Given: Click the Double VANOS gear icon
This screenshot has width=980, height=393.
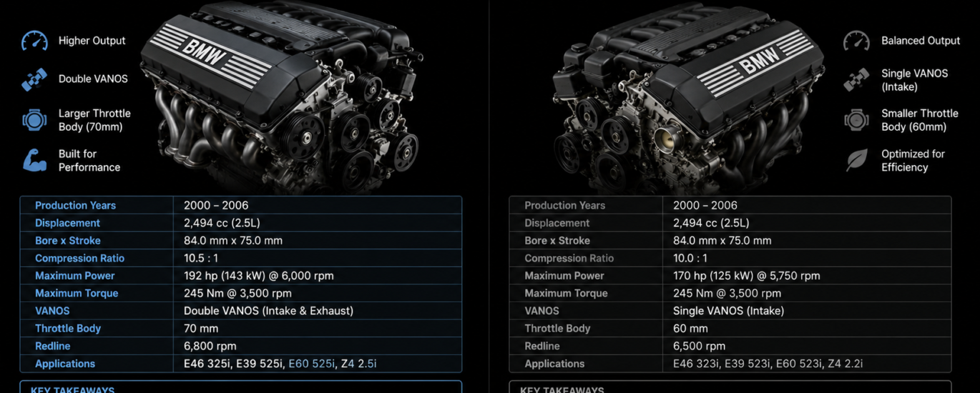Looking at the screenshot, I should click(34, 79).
